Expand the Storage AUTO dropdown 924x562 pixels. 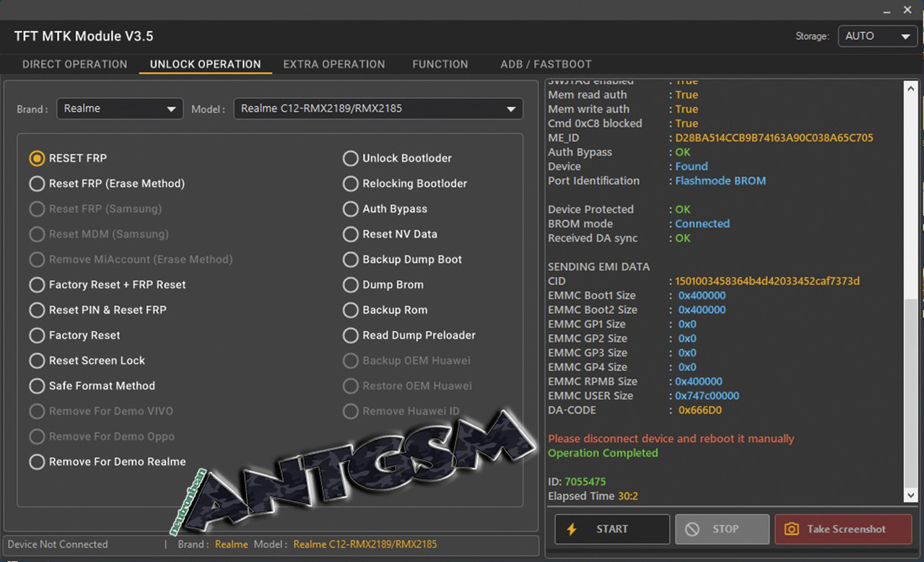[x=877, y=36]
